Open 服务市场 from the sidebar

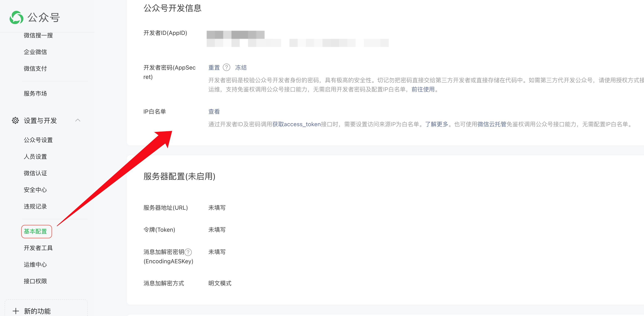36,93
